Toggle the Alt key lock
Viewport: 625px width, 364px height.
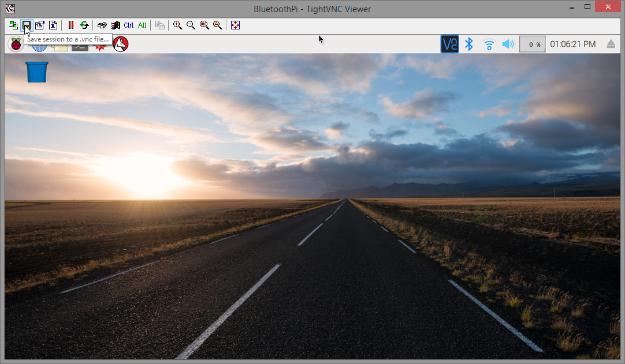[x=142, y=25]
